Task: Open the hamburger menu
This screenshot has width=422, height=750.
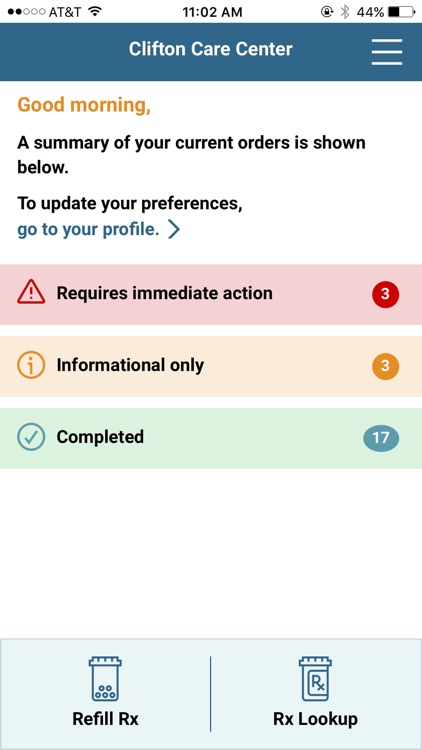Action: tap(387, 52)
